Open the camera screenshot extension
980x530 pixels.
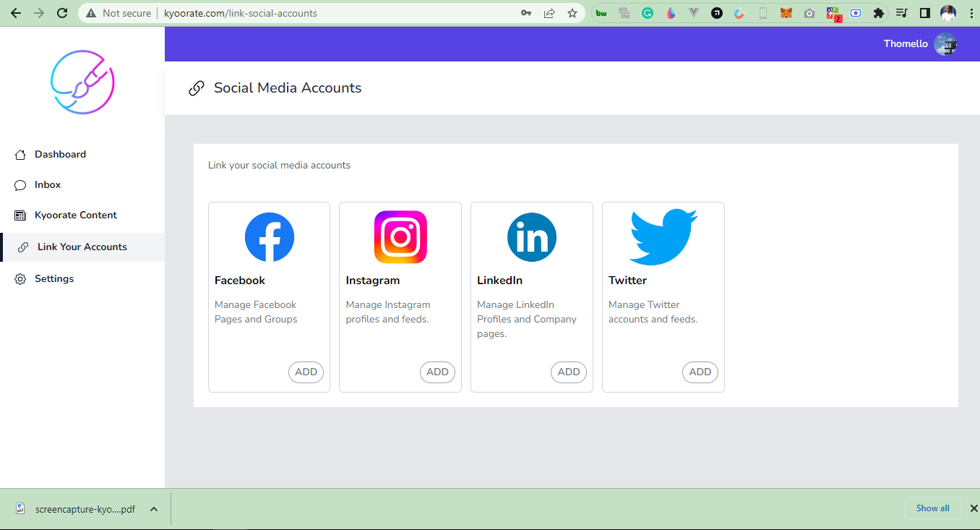[x=809, y=13]
